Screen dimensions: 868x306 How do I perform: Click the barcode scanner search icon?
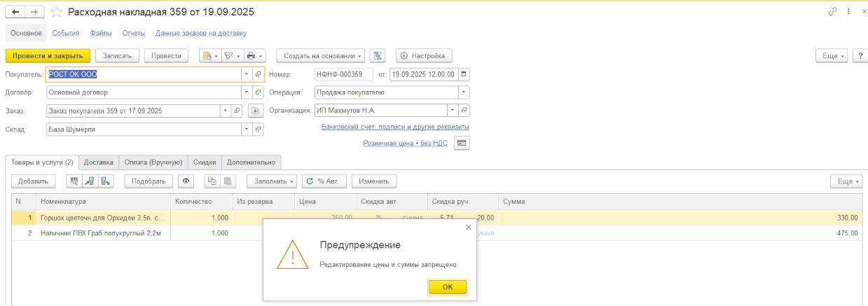click(x=74, y=181)
